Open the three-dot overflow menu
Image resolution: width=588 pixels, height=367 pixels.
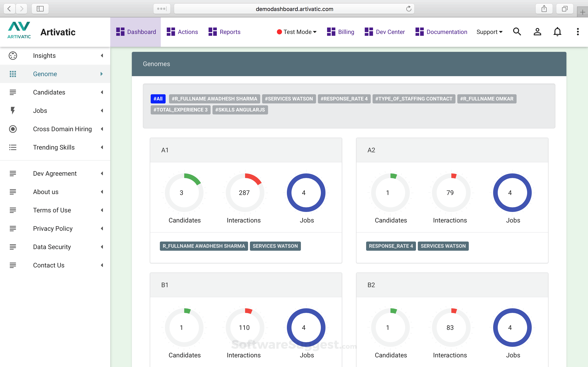(x=578, y=32)
